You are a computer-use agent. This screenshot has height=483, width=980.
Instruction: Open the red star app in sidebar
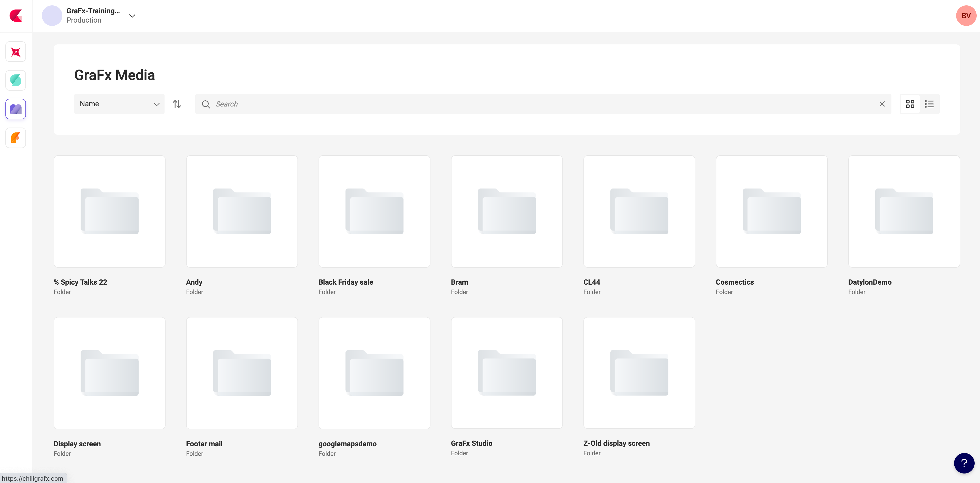pos(16,52)
